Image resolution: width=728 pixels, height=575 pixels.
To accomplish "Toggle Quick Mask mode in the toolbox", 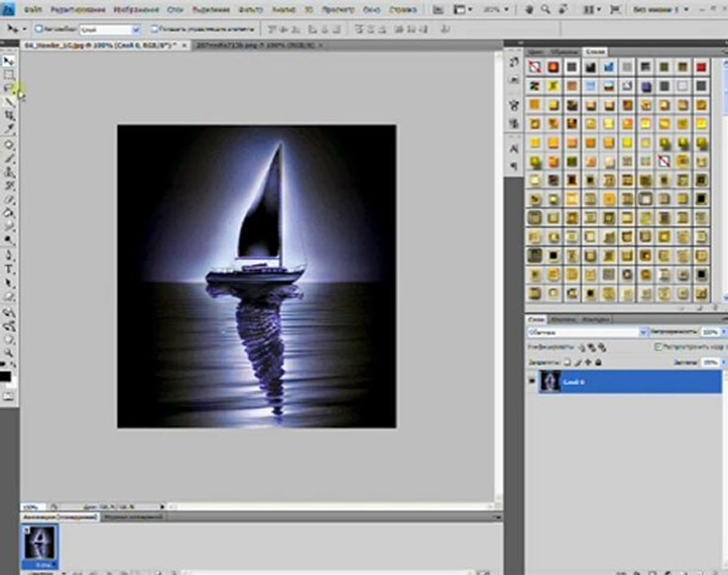I will (8, 396).
